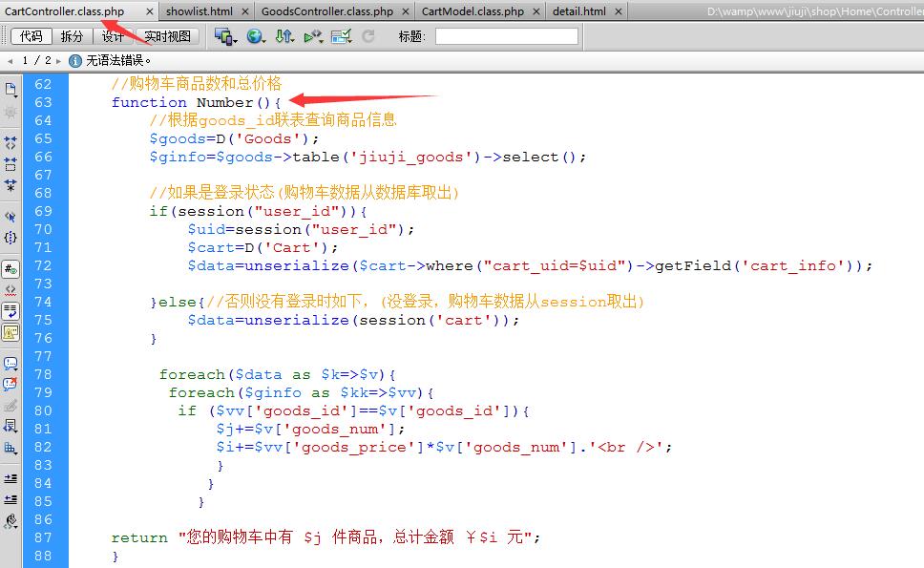924x568 pixels.
Task: Click comment //购物车商品数和总价格
Action: tap(197, 84)
